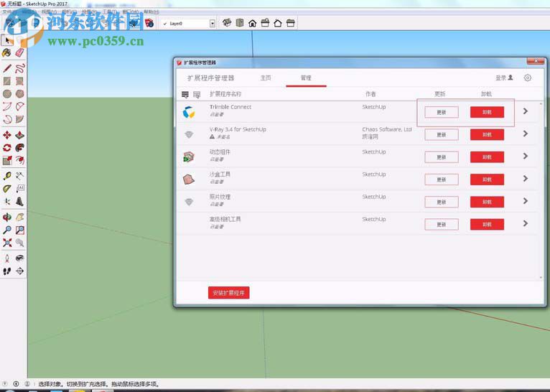Pick the 3 Point Arc tool
Viewport: 550px width, 392px height.
(7, 119)
